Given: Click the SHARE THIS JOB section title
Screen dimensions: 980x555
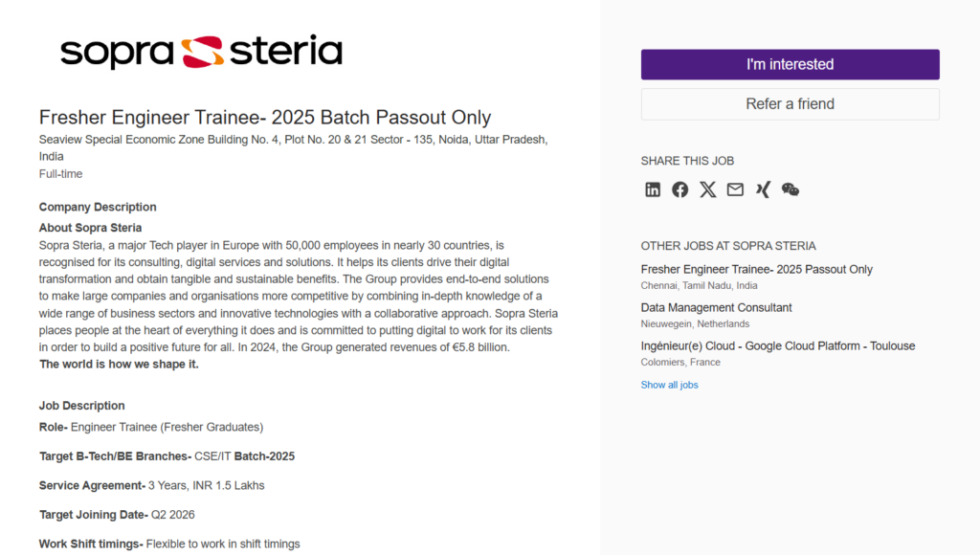Looking at the screenshot, I should pyautogui.click(x=687, y=161).
